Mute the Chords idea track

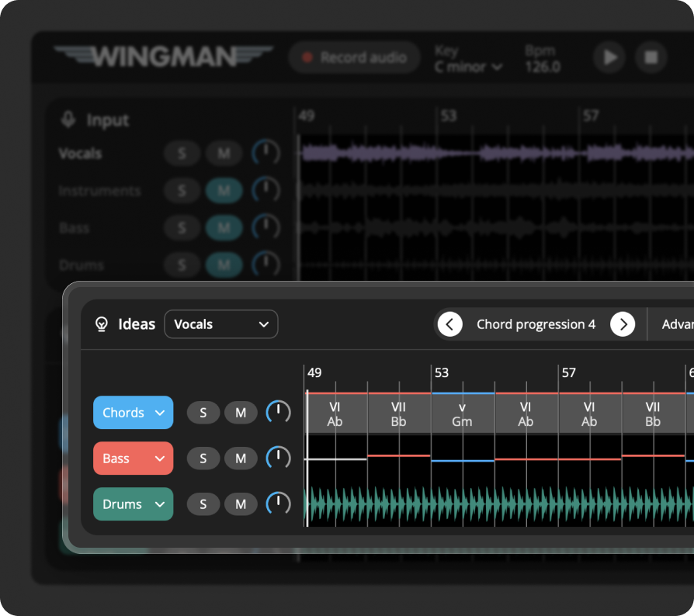pos(241,413)
